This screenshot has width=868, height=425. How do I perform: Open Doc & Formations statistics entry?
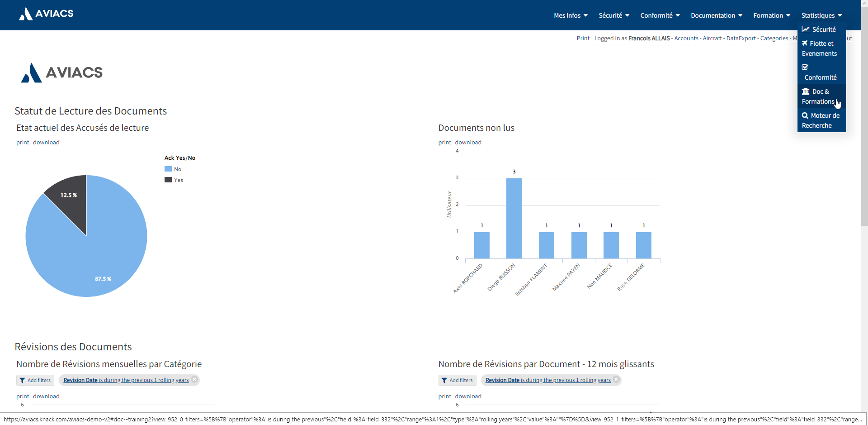tap(821, 96)
